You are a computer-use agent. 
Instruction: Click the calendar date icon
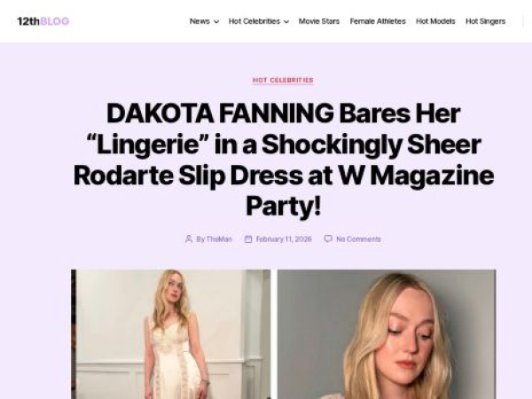click(248, 239)
